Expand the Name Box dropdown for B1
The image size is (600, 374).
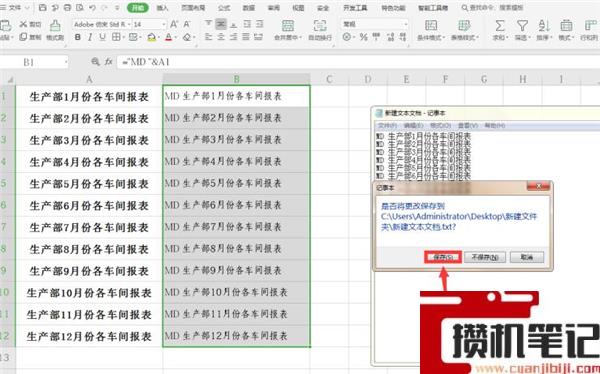tap(66, 62)
